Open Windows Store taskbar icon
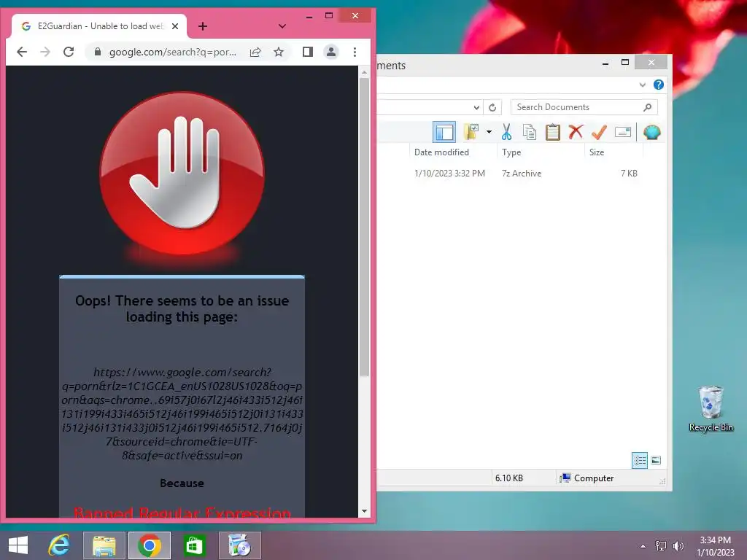Viewport: 747px width, 560px height. (194, 545)
